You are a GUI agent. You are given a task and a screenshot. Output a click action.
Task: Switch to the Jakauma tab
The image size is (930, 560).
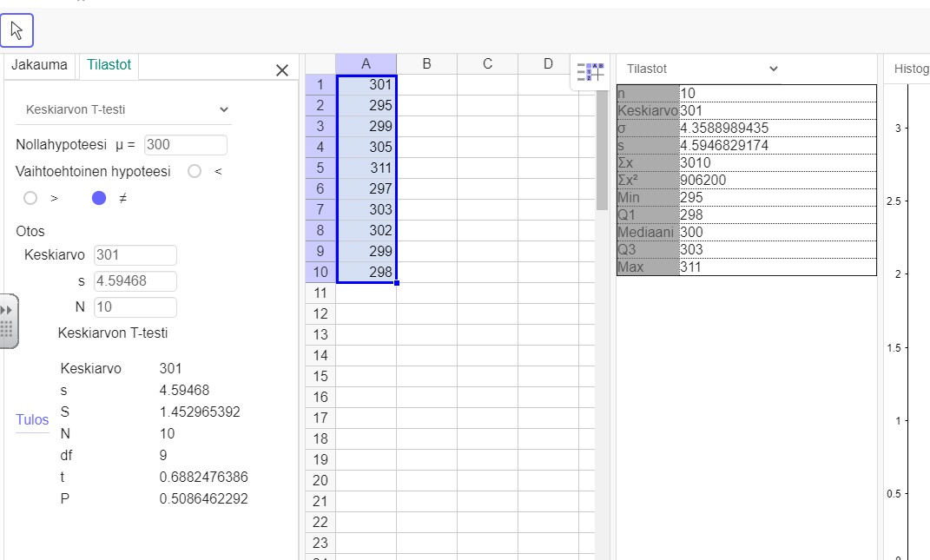point(39,65)
